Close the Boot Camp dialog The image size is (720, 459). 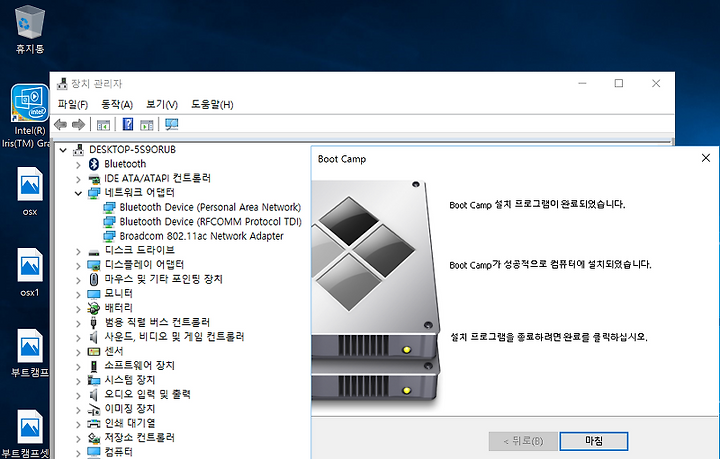click(706, 158)
